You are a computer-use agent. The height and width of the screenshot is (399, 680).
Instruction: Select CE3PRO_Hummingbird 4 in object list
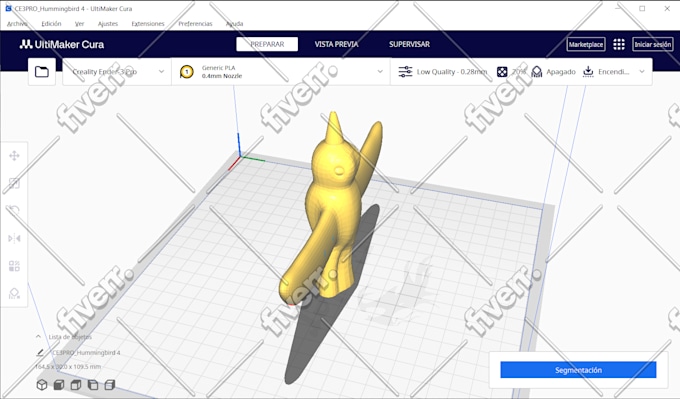[x=86, y=353]
